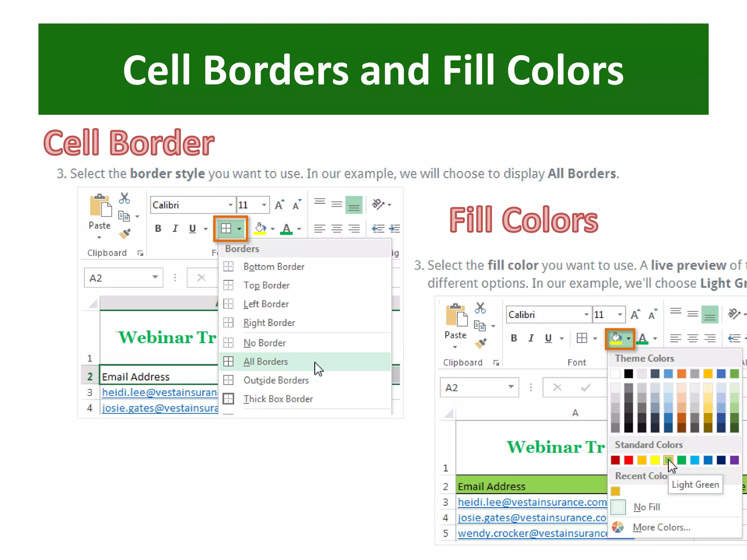
Task: Open font size 11 dropdown in right ribbon
Action: (620, 315)
